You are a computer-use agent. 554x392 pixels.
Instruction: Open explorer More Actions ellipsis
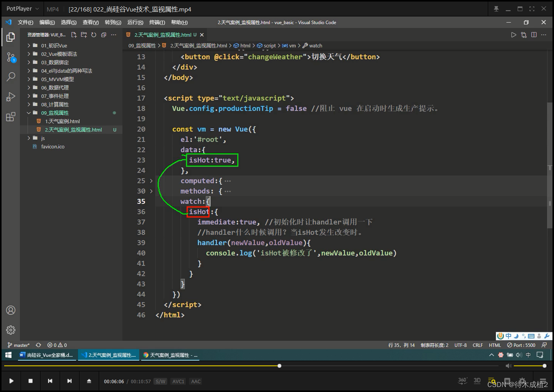click(x=114, y=35)
